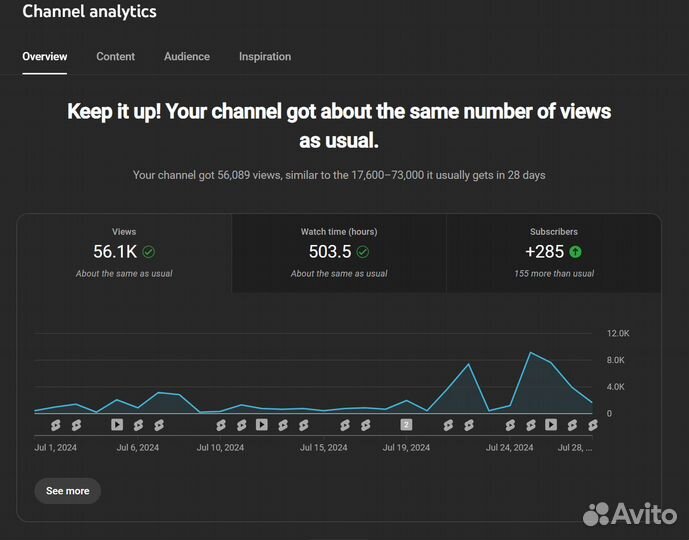
Task: Open the marker showing 2 videos published
Action: (x=406, y=425)
